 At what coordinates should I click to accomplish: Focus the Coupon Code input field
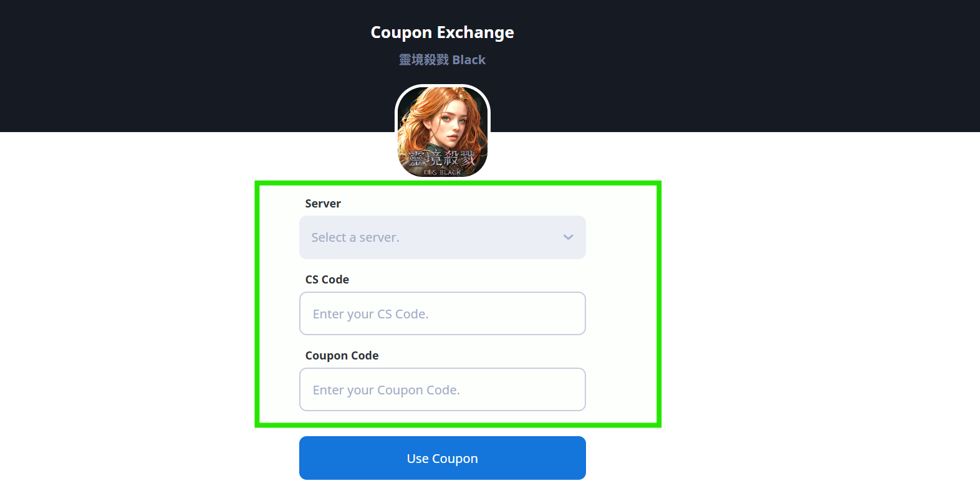tap(442, 389)
